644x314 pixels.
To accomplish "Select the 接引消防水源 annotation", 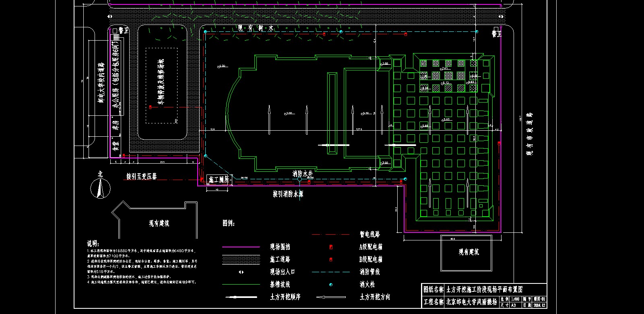I will tap(288, 194).
